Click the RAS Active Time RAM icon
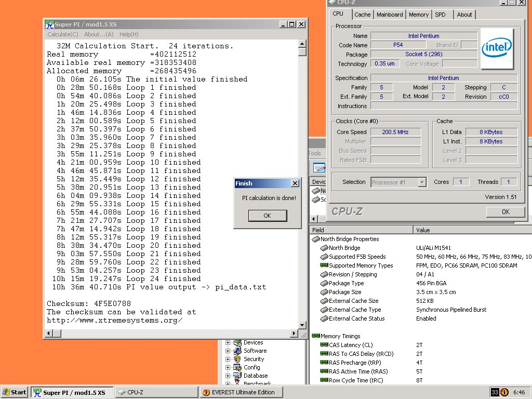The image size is (532, 399). click(x=324, y=371)
